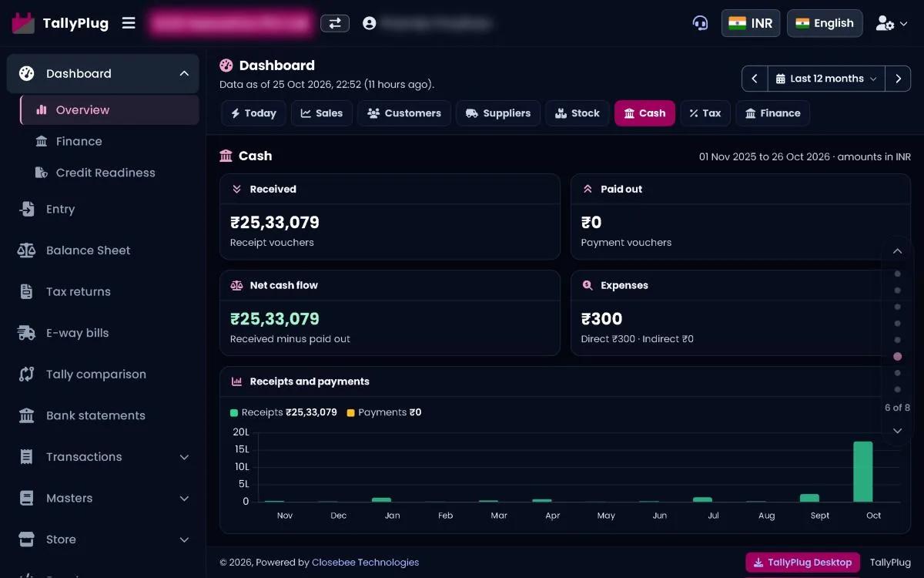Select the first section navigation dot
Viewport: 924px width, 578px height.
897,274
